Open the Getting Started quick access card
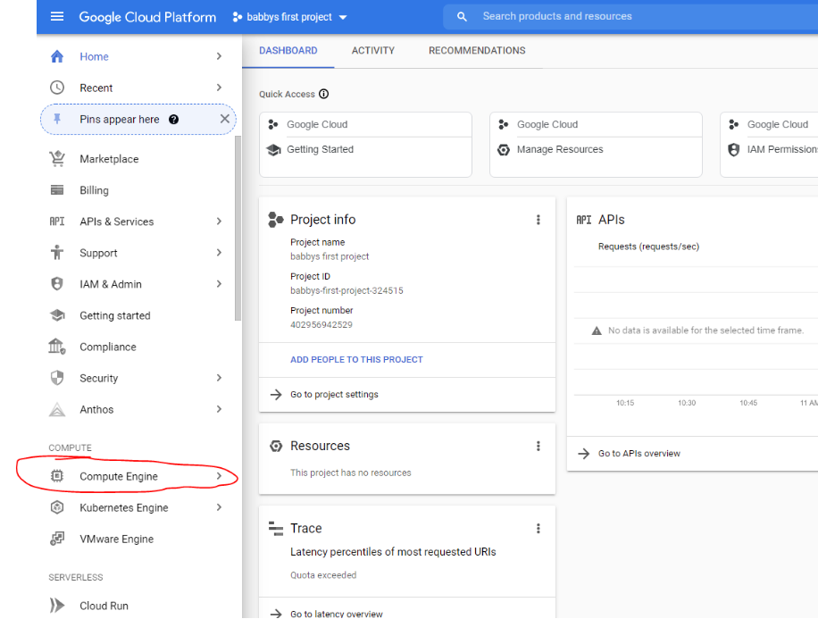The image size is (818, 644). [365, 145]
